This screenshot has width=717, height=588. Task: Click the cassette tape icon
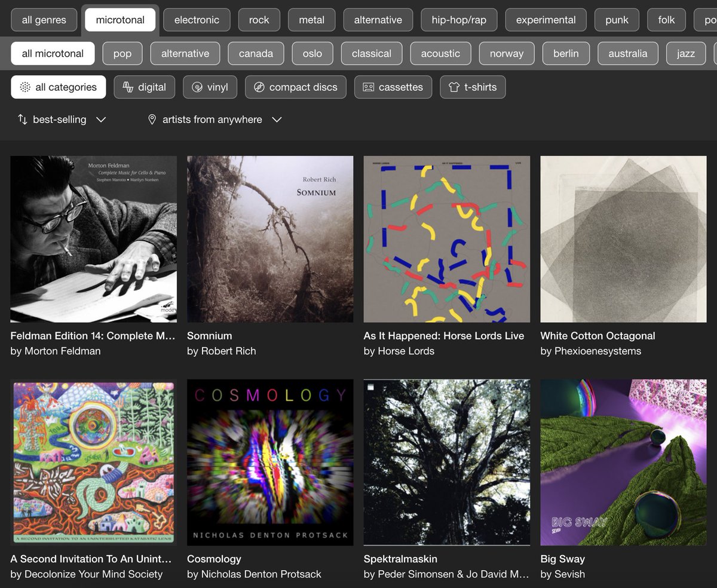pos(369,87)
